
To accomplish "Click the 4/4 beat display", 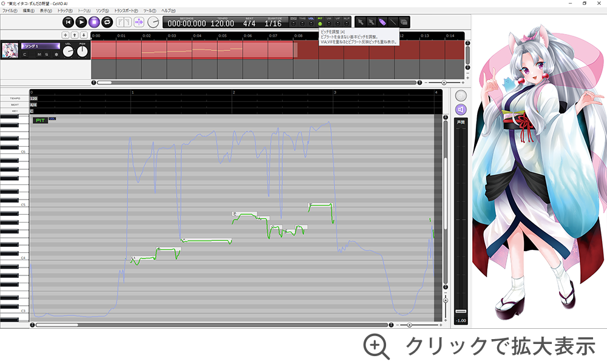I will click(x=249, y=24).
